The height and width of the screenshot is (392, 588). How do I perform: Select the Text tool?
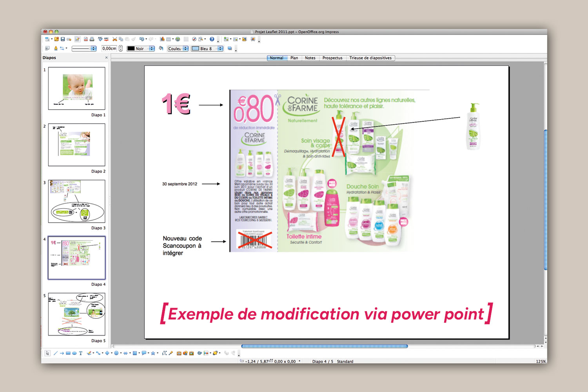(81, 353)
